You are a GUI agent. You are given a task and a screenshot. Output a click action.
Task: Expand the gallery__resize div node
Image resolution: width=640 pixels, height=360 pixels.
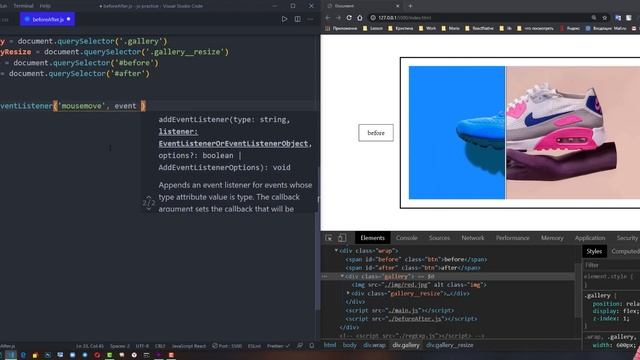tap(348, 293)
